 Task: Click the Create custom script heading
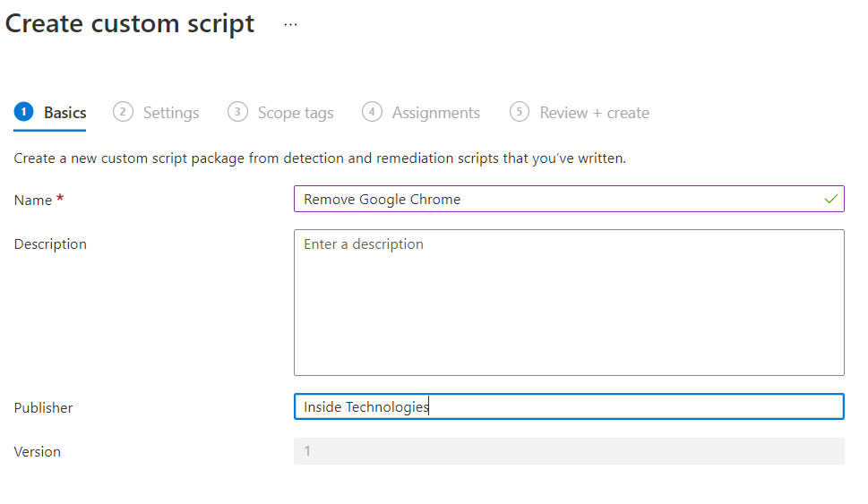pos(130,24)
